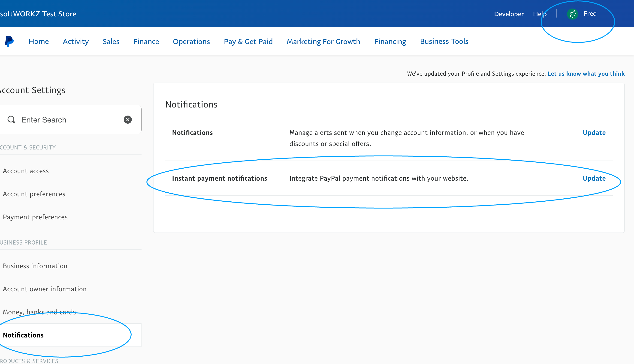Click softWORKZ Test Store title
634x364 pixels.
pos(38,14)
